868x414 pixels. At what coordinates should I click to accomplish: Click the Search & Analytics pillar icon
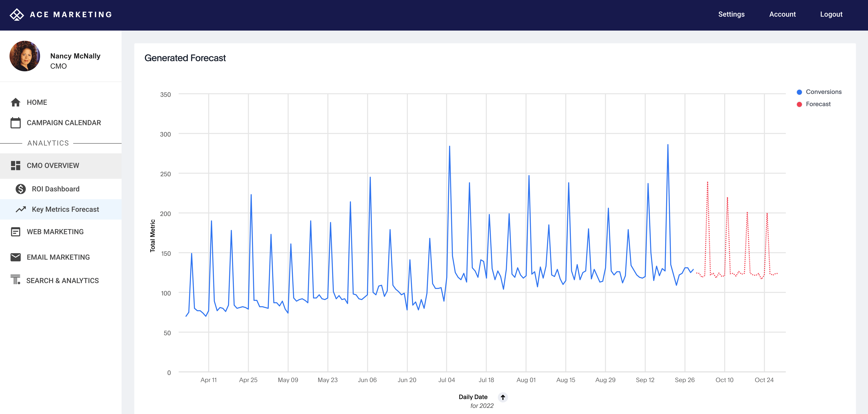pyautogui.click(x=15, y=279)
